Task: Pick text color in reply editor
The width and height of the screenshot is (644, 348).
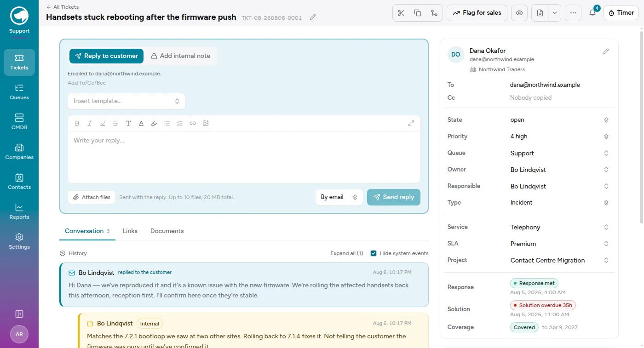Action: tap(141, 123)
